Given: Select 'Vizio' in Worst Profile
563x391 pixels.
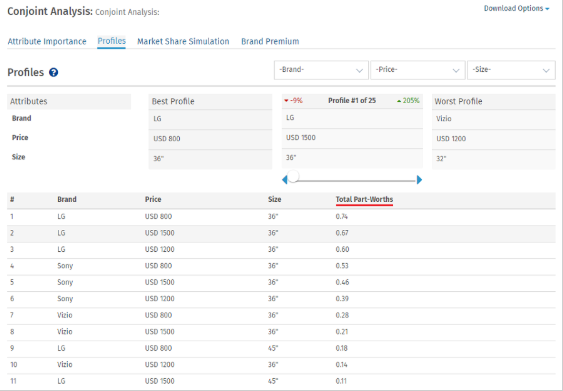Looking at the screenshot, I should (444, 119).
